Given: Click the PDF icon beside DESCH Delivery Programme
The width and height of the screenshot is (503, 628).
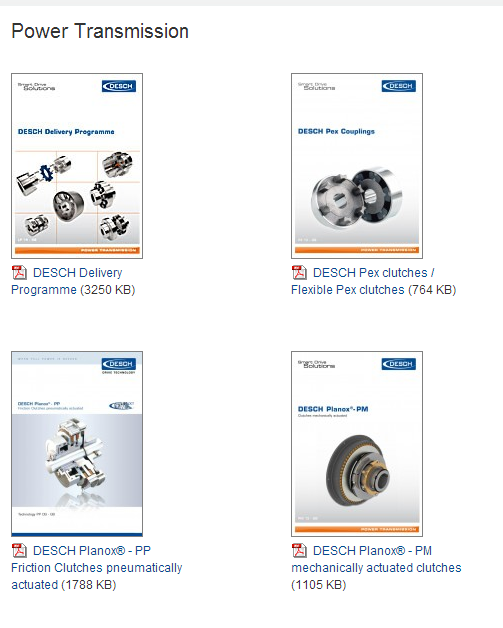Looking at the screenshot, I should click(19, 272).
